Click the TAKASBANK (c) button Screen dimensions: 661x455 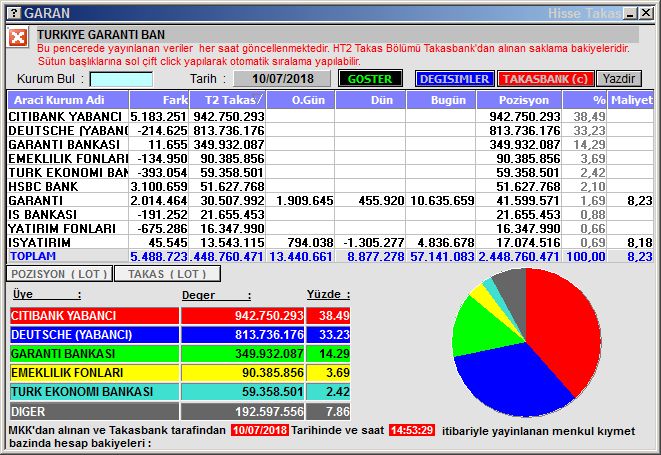point(545,79)
